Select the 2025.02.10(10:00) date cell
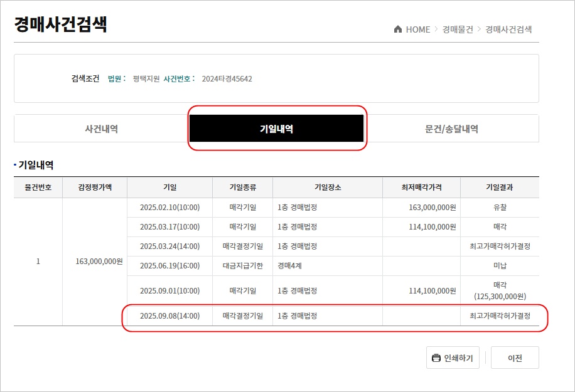Image resolution: width=575 pixels, height=392 pixels. pos(169,208)
